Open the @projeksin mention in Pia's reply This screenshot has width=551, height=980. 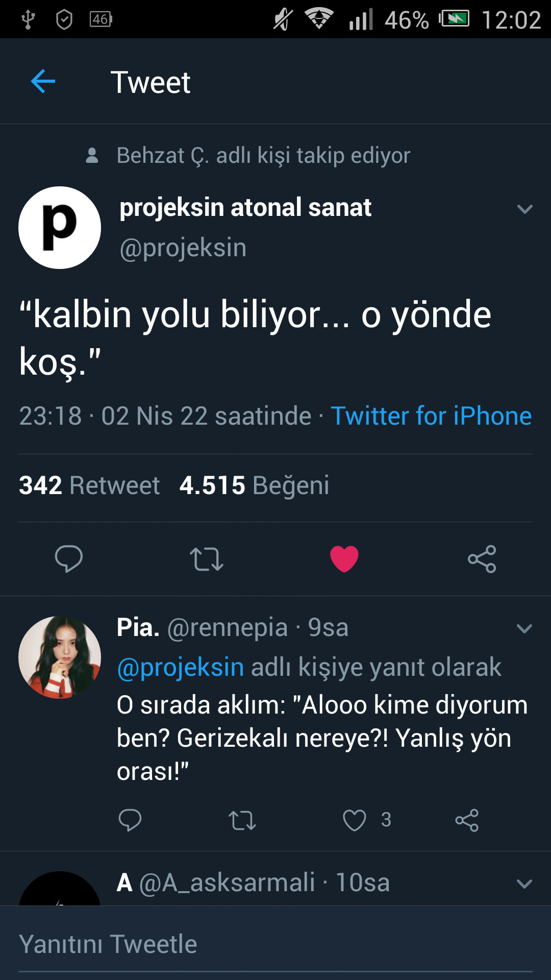click(x=181, y=667)
